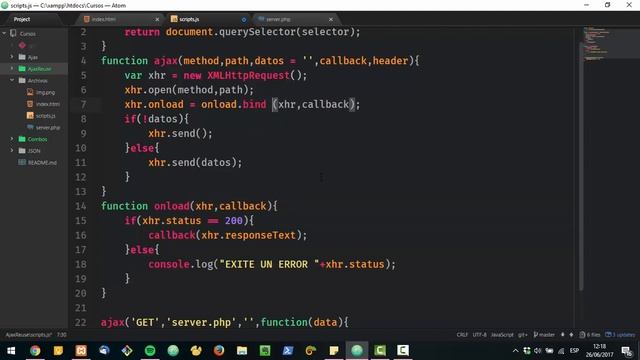The image size is (640, 360).
Task: Expand the JSON folder
Action: tap(12, 151)
